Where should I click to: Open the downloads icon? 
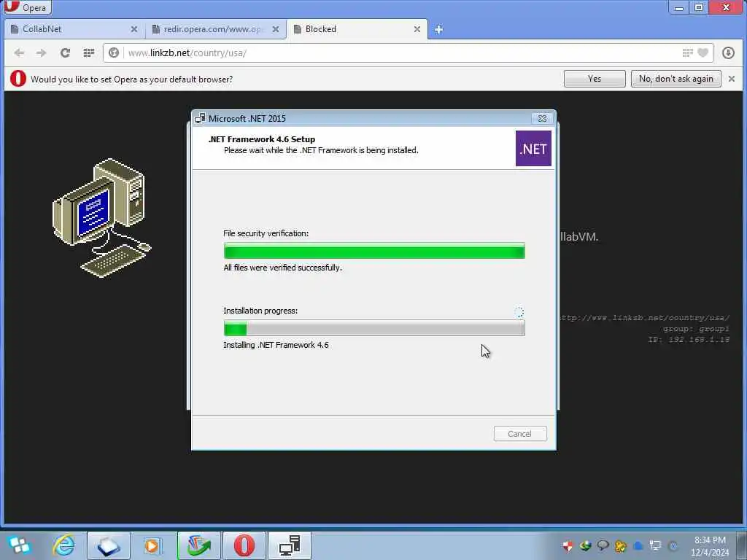(728, 52)
